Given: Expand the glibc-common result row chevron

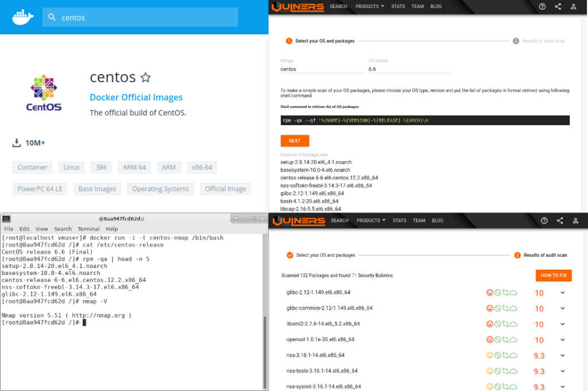Looking at the screenshot, I should [x=563, y=308].
